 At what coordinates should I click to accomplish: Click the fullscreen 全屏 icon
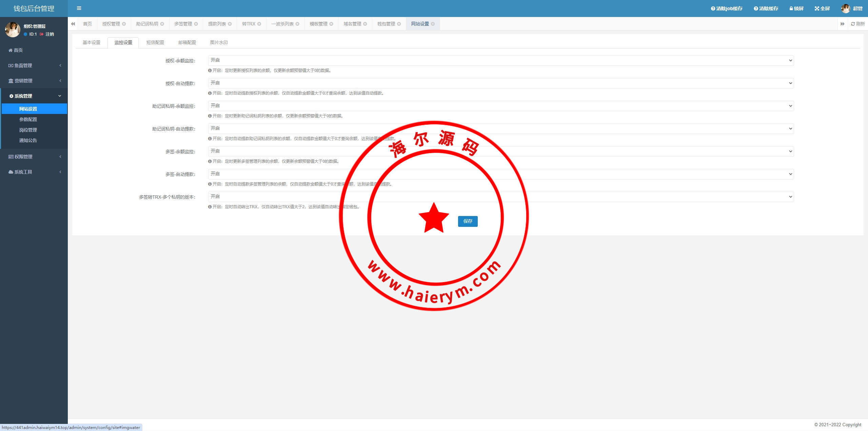coord(817,8)
